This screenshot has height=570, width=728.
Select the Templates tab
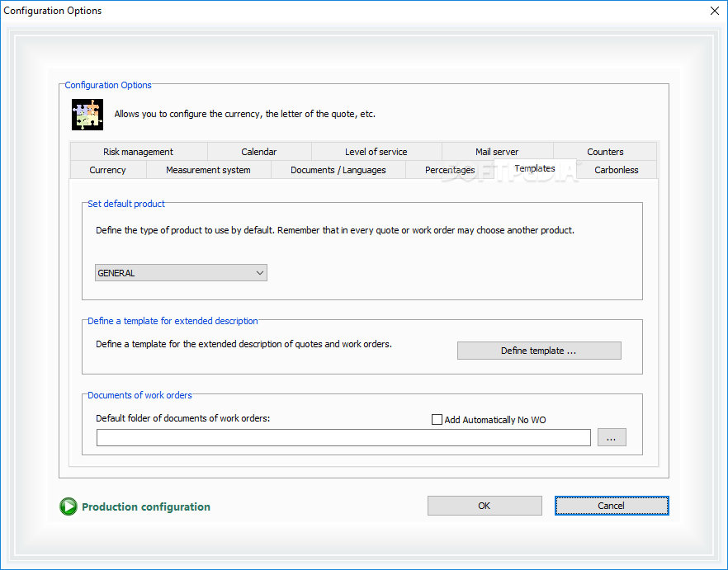[x=535, y=168]
